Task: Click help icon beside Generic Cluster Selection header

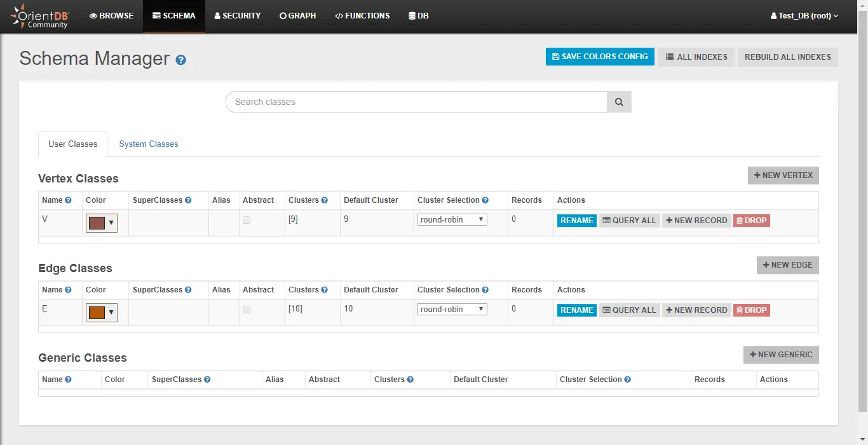Action: tap(628, 380)
